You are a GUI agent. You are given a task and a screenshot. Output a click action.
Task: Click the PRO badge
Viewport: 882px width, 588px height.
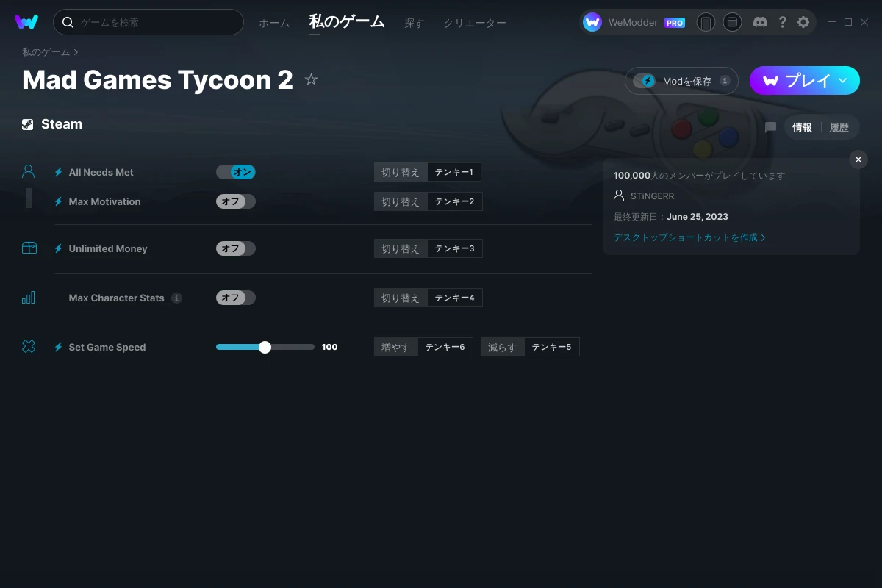tap(675, 23)
